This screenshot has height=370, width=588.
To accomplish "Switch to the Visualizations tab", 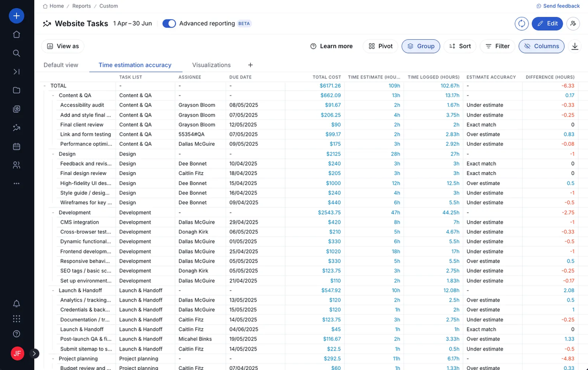I will coord(211,65).
